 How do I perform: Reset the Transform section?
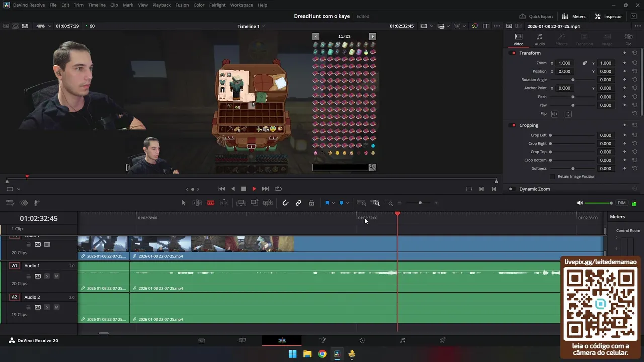pos(635,53)
